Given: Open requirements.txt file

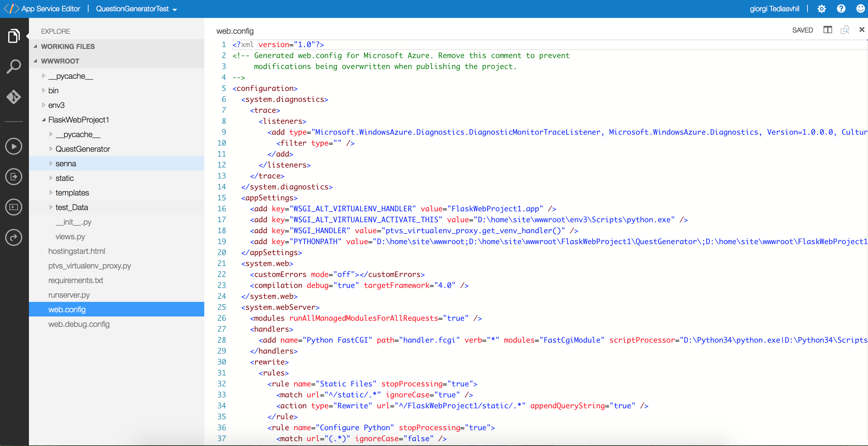Looking at the screenshot, I should pos(76,280).
